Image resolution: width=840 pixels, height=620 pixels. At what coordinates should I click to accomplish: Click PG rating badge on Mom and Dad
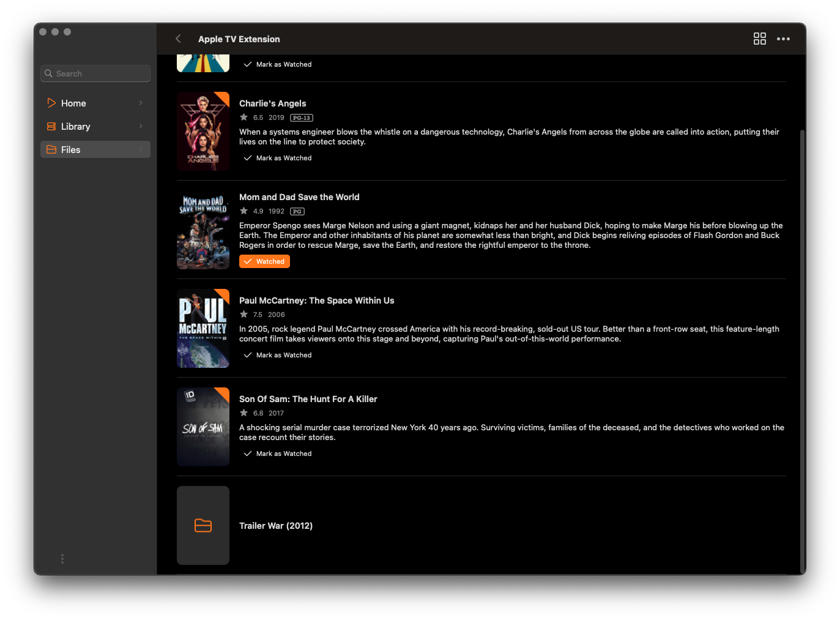coord(297,211)
